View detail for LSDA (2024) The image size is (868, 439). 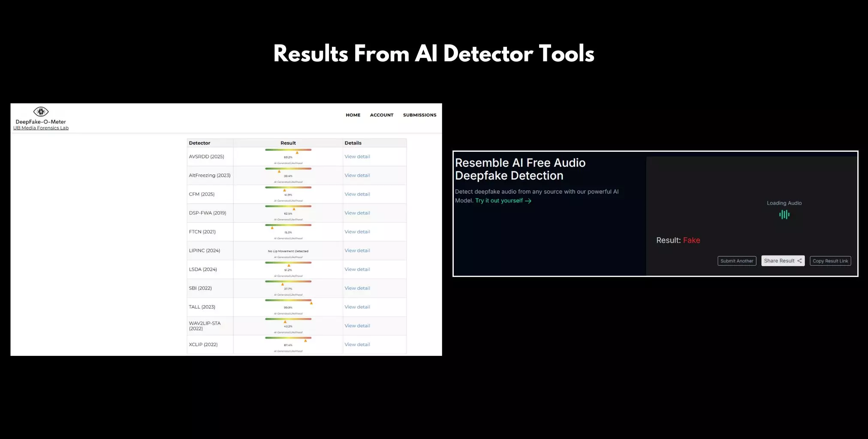pos(357,269)
